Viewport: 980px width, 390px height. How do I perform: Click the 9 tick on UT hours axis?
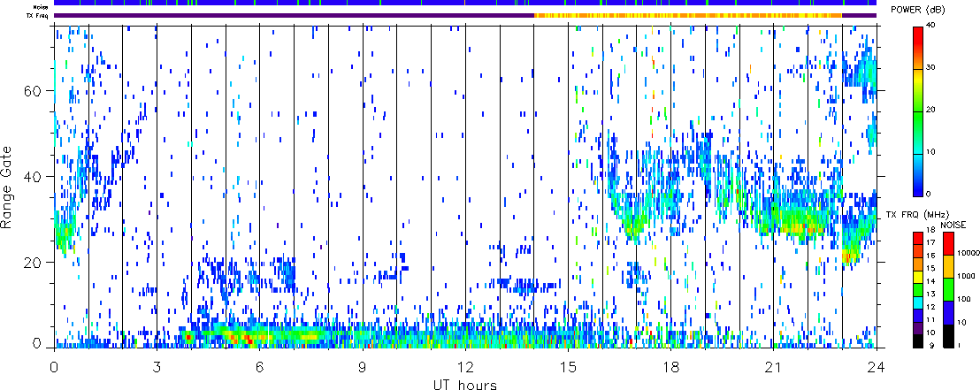coord(363,366)
